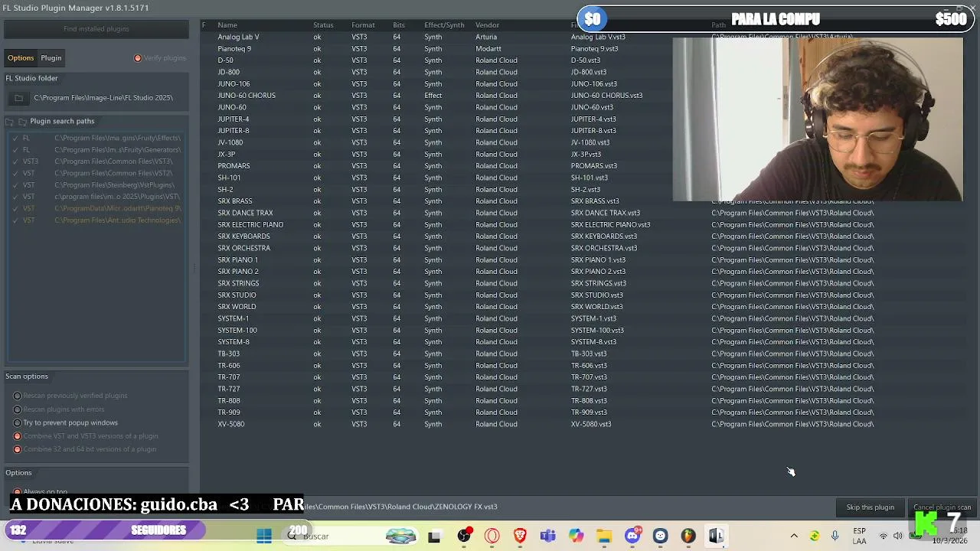Click the remove search path folder icon
The width and height of the screenshot is (980, 551).
coord(22,122)
